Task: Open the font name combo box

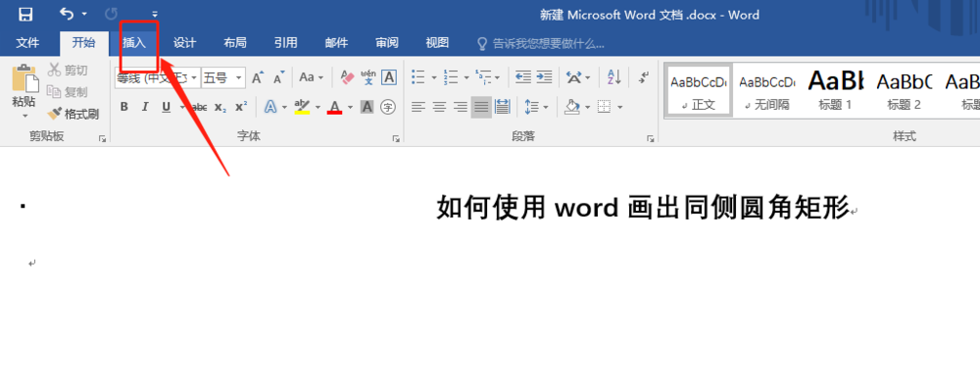Action: (158, 78)
